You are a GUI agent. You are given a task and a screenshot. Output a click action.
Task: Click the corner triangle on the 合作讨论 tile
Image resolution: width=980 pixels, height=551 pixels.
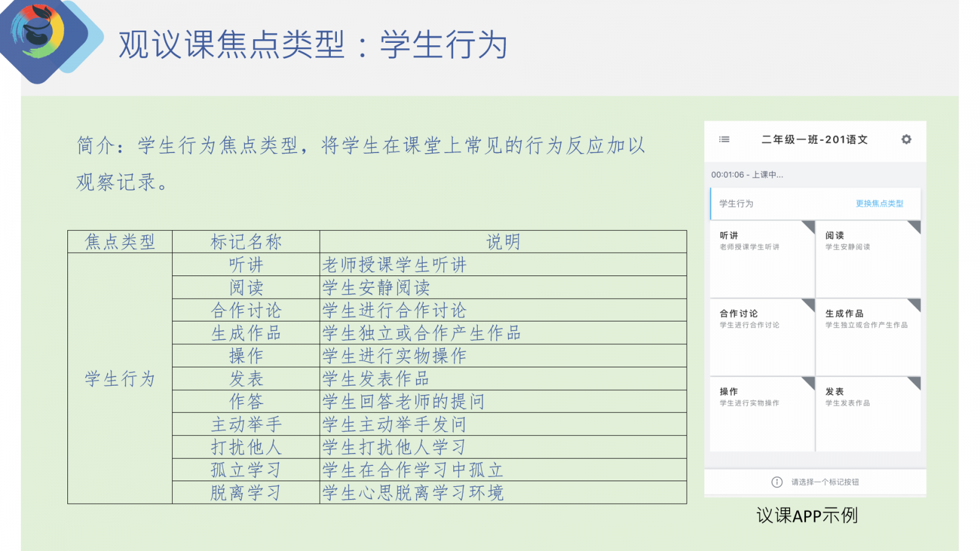click(x=809, y=304)
